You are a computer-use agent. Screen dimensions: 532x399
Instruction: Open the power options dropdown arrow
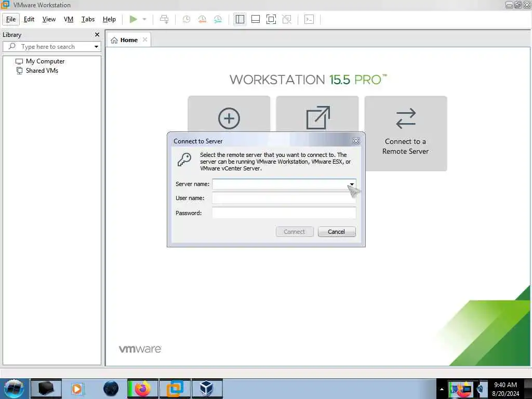tap(144, 19)
